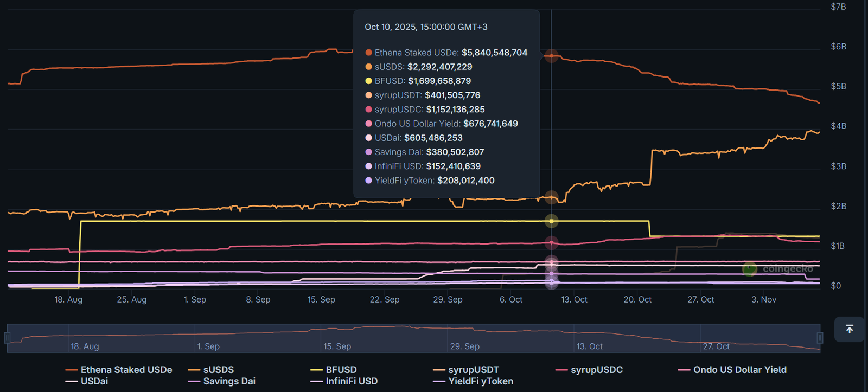Toggle syrupUSDC legend entry
The image size is (868, 392).
click(589, 370)
